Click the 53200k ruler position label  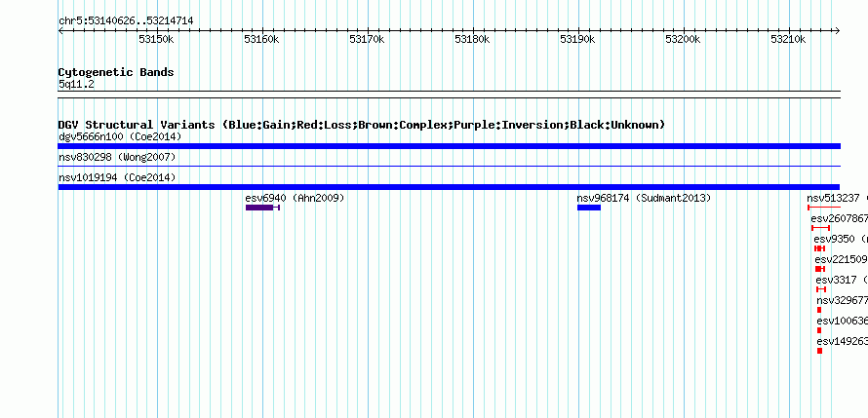(x=683, y=39)
